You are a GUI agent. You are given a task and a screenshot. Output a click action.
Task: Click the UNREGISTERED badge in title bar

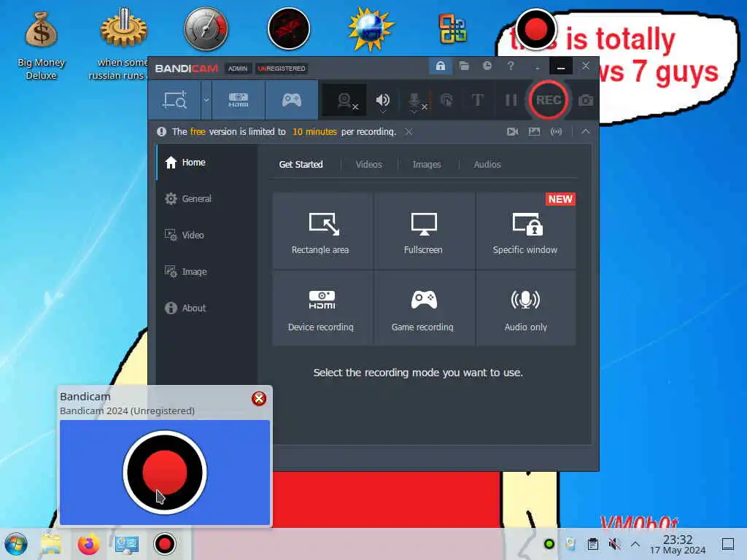(282, 69)
